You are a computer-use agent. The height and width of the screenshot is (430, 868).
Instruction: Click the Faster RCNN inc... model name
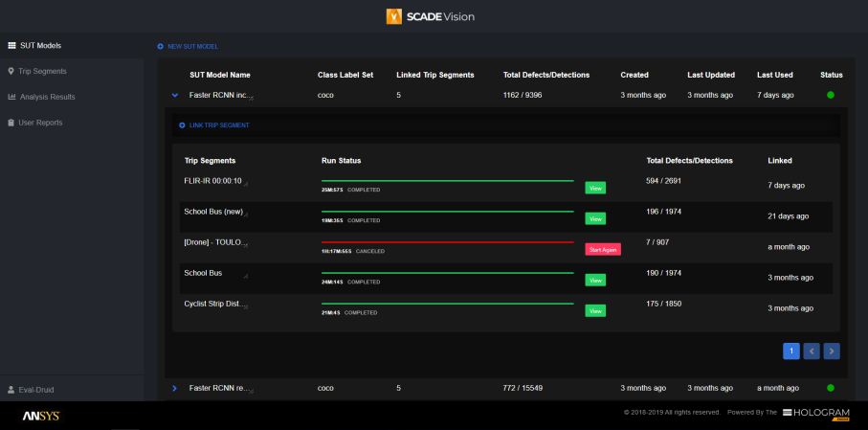click(218, 96)
